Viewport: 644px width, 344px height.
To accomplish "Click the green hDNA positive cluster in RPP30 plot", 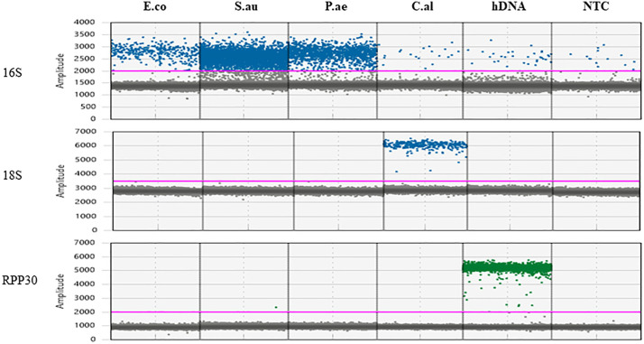I will click(507, 267).
